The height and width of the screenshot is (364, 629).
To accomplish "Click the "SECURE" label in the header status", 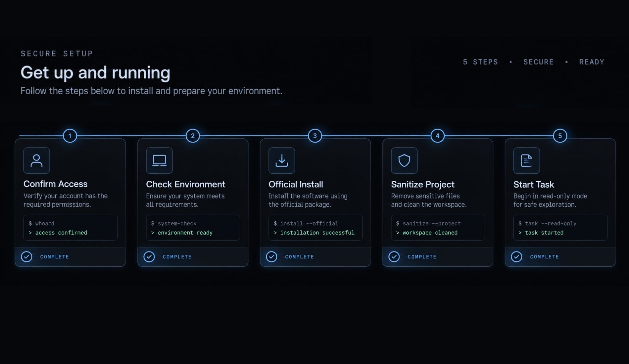I will click(x=539, y=62).
